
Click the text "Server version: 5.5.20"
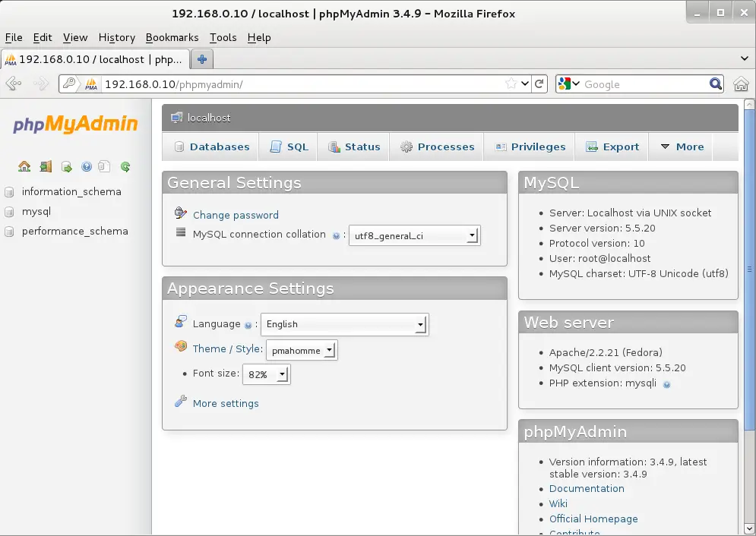click(603, 229)
